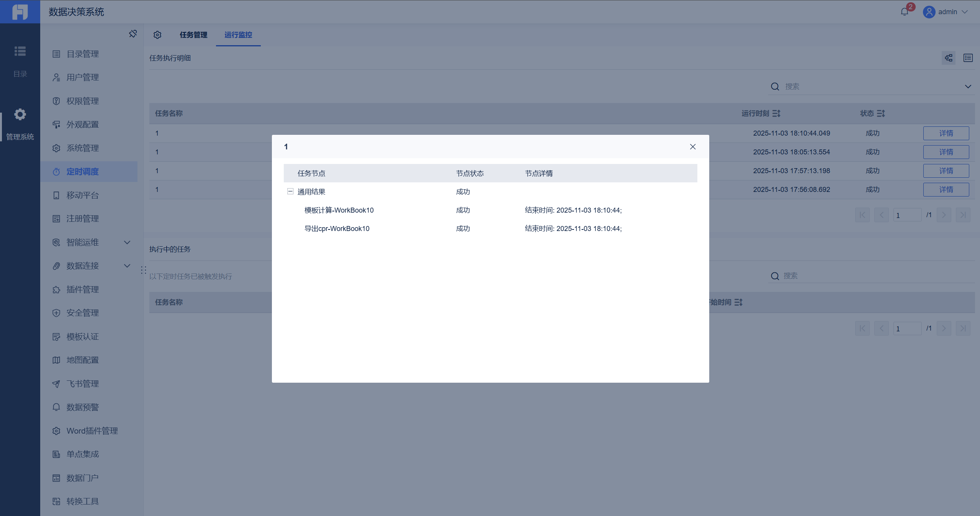Open the search filter dropdown arrow
Viewport: 980px width, 516px height.
point(968,87)
